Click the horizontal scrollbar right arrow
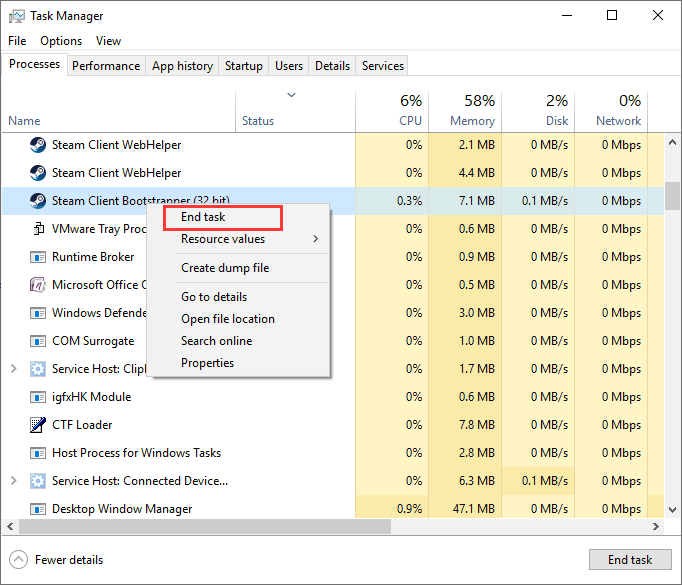 pyautogui.click(x=656, y=527)
